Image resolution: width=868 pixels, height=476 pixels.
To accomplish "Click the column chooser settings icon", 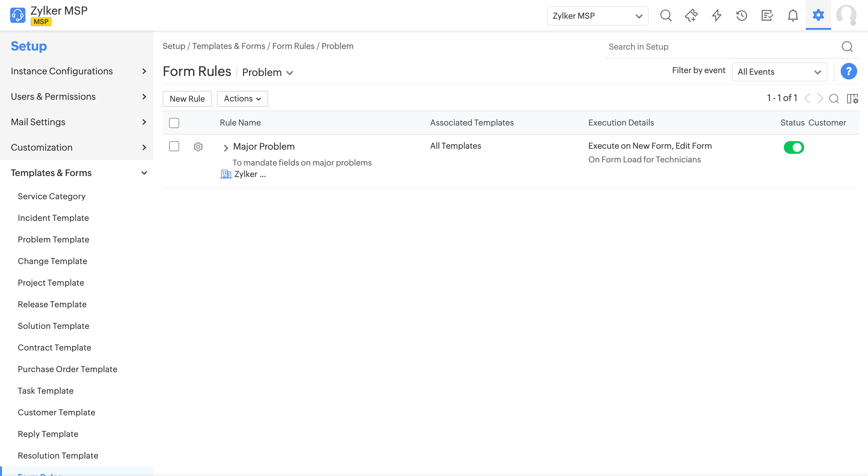I will [x=852, y=99].
